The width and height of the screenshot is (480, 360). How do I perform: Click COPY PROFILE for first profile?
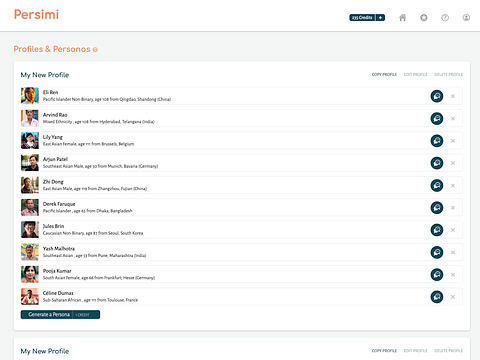384,75
